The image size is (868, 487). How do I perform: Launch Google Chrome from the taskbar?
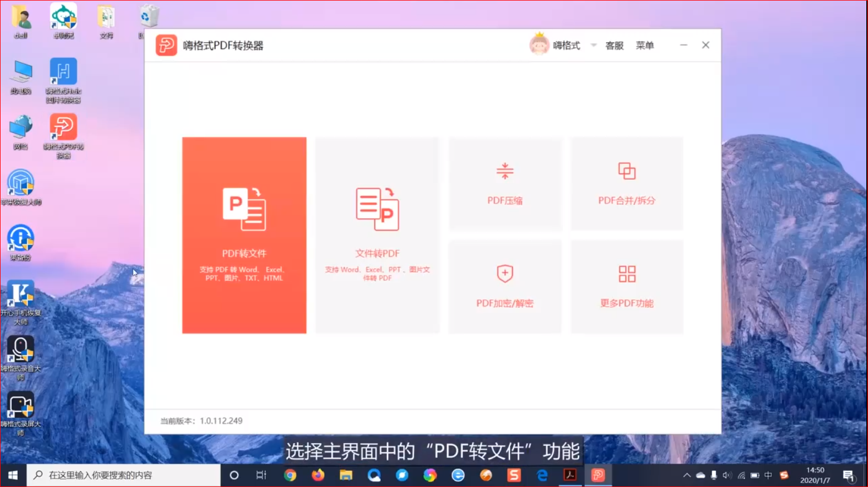pyautogui.click(x=290, y=475)
